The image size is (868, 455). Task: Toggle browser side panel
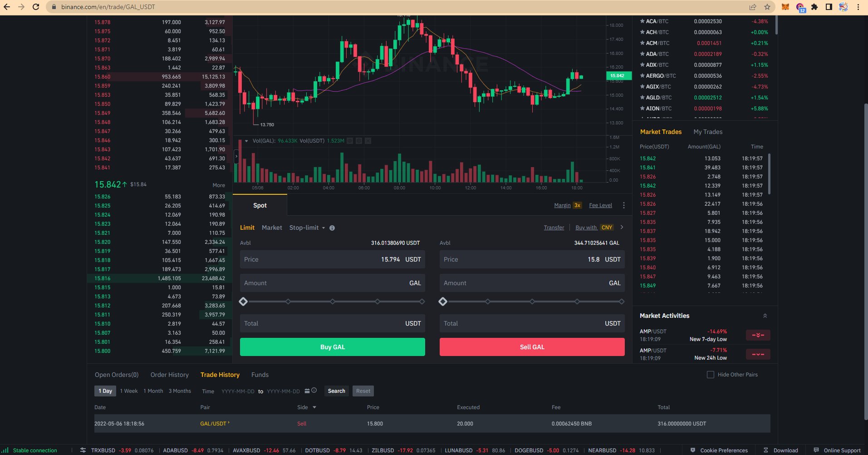[829, 7]
